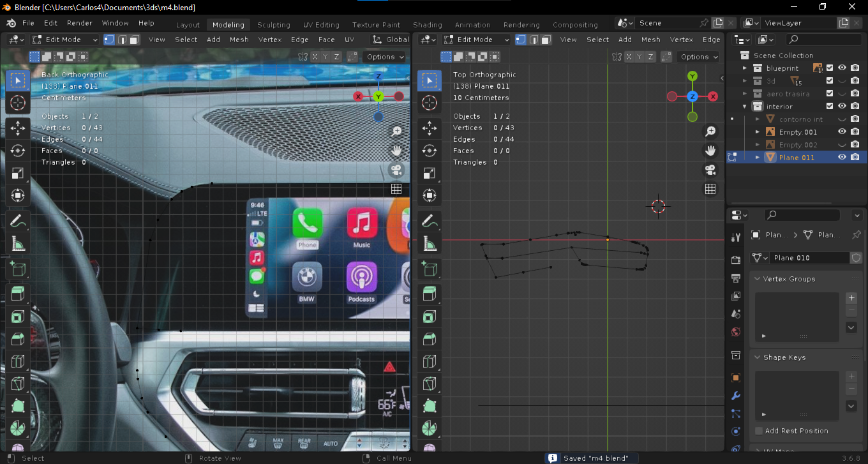This screenshot has height=464, width=868.
Task: Expand the Empty.001 tree item
Action: point(758,132)
